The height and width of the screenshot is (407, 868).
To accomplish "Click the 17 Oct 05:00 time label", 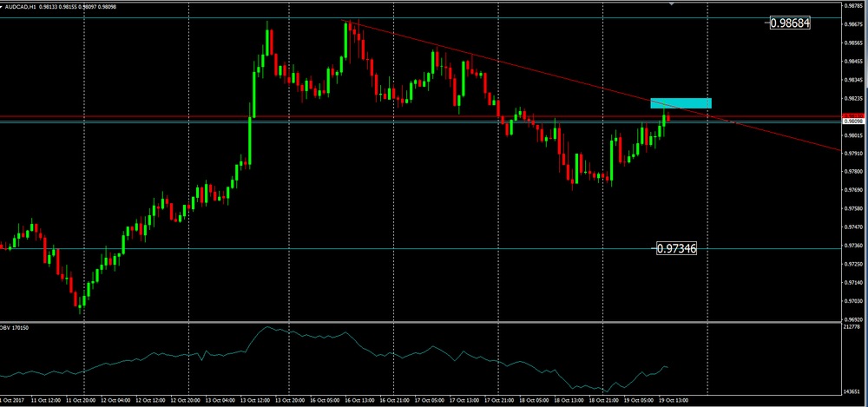I will (x=429, y=399).
